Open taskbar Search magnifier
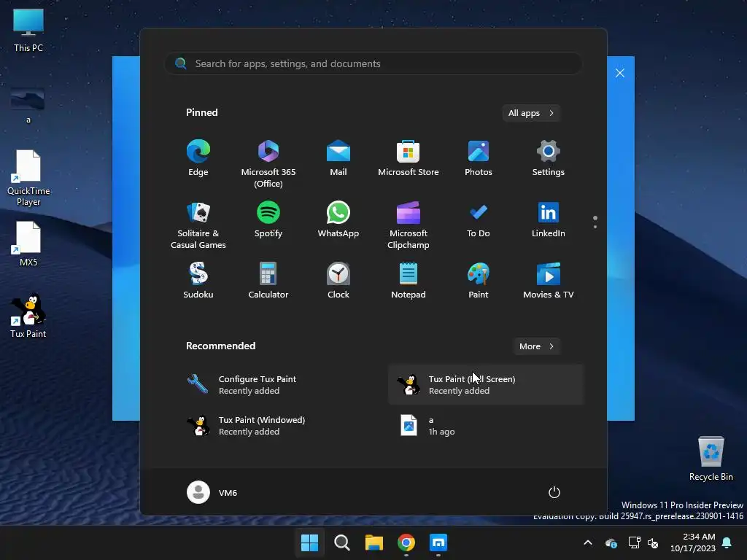747x560 pixels. pos(341,542)
